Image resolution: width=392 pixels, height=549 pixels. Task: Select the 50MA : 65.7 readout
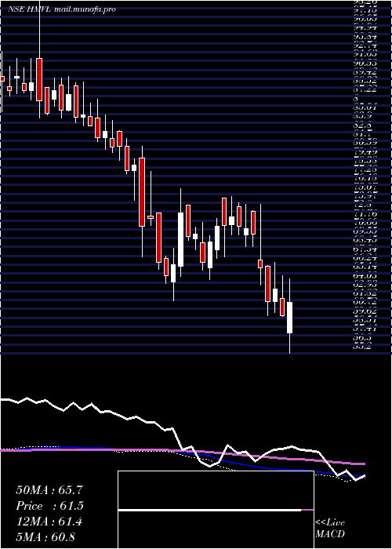(x=49, y=490)
